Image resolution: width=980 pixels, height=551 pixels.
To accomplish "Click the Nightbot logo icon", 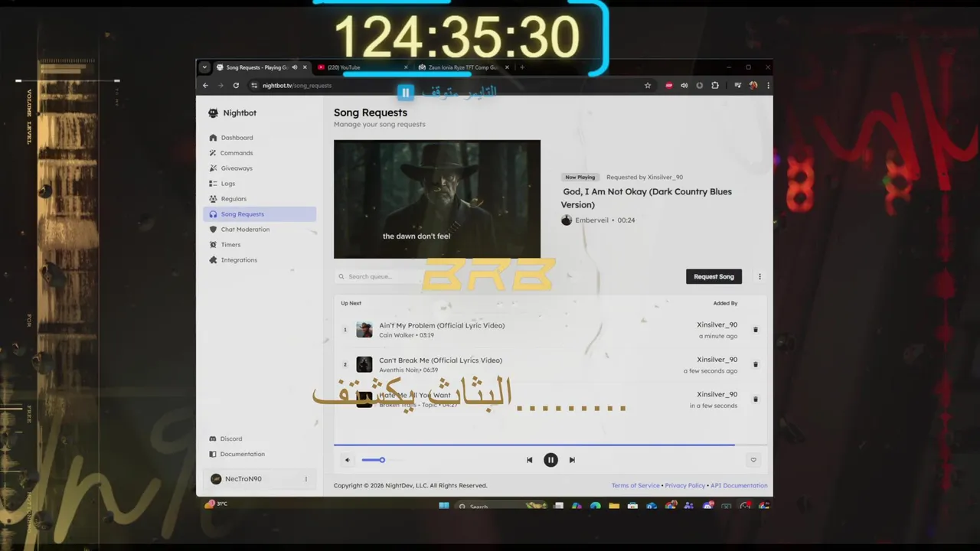I will 213,113.
